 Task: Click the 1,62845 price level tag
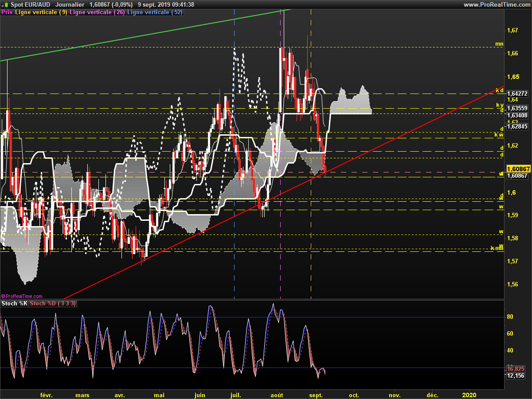pyautogui.click(x=518, y=126)
